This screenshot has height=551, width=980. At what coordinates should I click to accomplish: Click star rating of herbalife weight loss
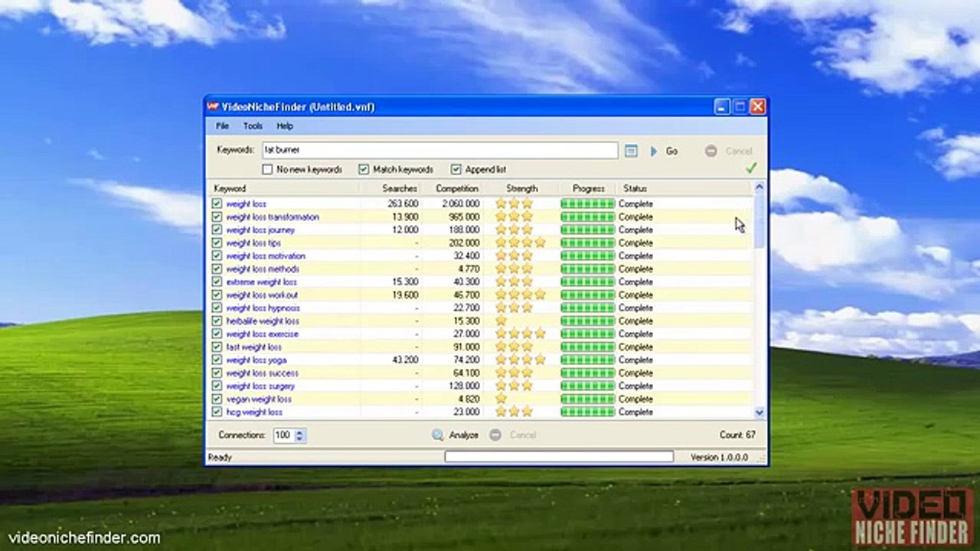[x=501, y=321]
